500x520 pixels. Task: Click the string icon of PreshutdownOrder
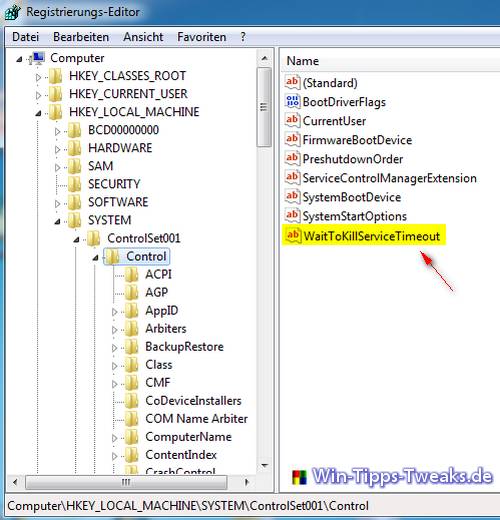[292, 158]
